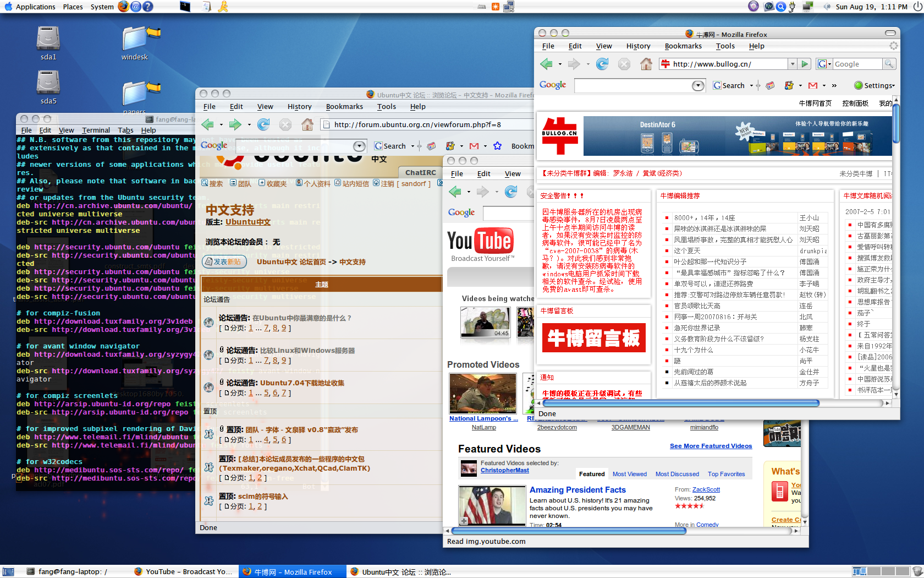
Task: Open the Places menu in top panel
Action: click(x=73, y=7)
